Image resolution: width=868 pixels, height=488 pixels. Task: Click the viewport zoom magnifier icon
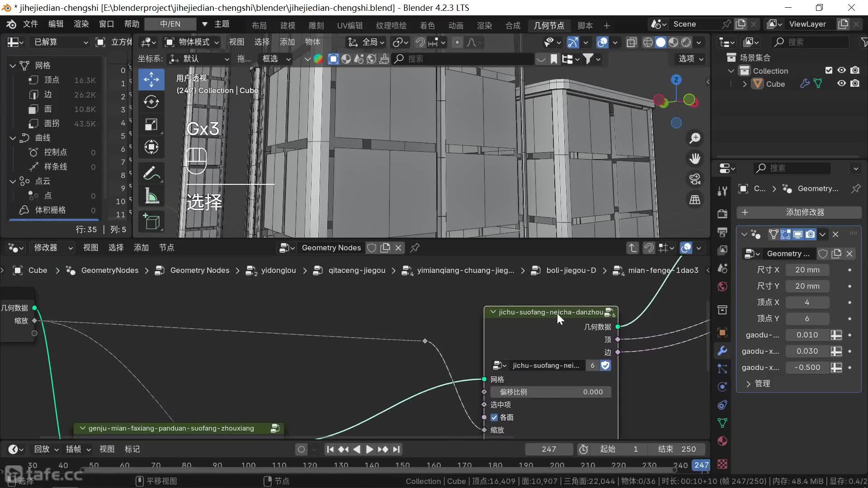coord(695,138)
